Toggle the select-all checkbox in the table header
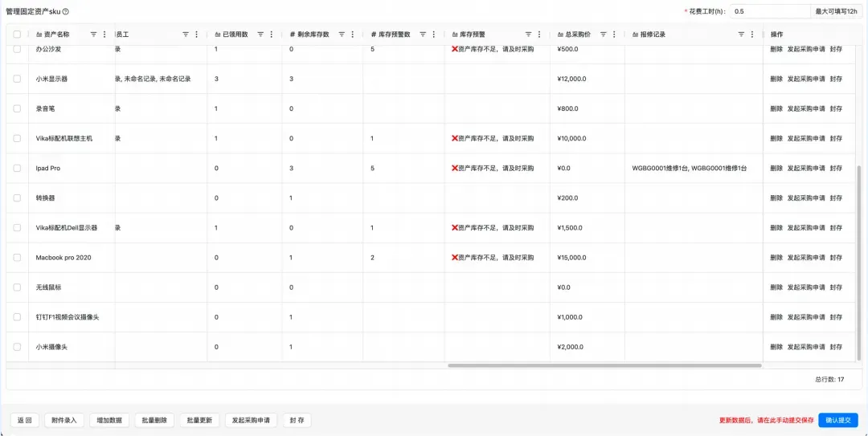868x436 pixels. pyautogui.click(x=17, y=35)
